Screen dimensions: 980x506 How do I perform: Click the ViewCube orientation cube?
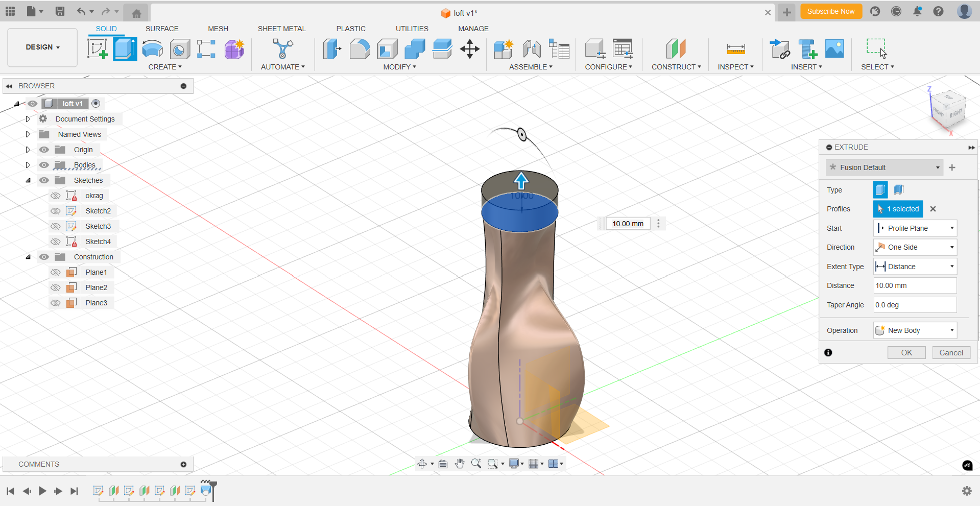pos(949,109)
